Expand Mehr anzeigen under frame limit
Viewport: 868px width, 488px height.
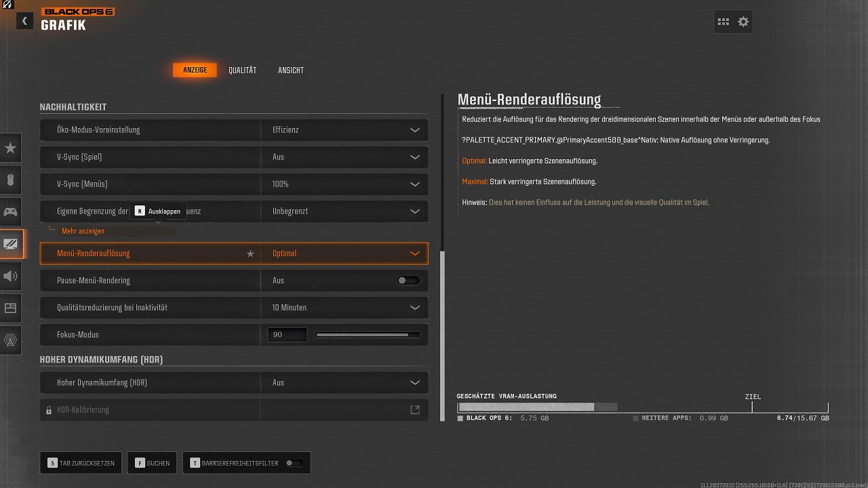pos(83,231)
